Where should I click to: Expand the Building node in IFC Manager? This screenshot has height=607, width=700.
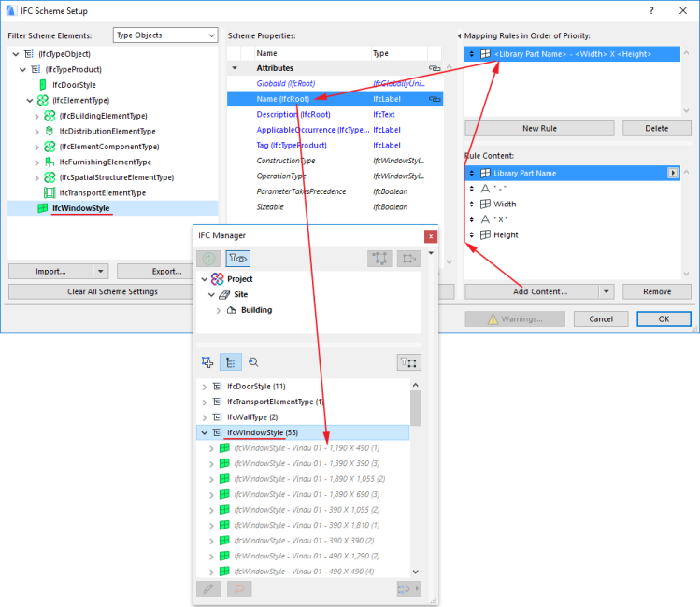[219, 310]
